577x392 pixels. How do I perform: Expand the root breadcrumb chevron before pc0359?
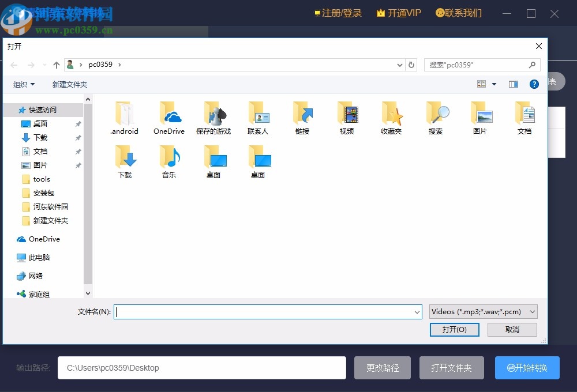click(x=81, y=65)
